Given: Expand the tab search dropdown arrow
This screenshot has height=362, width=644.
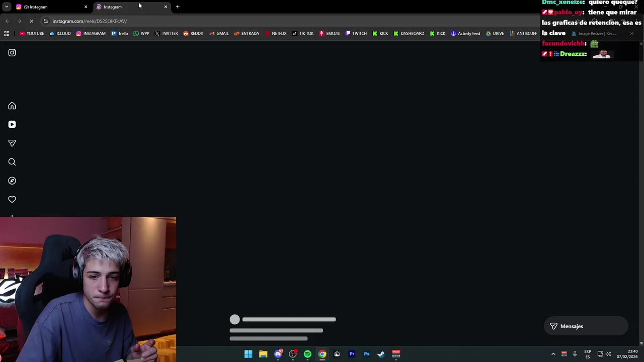Looking at the screenshot, I should pyautogui.click(x=7, y=7).
